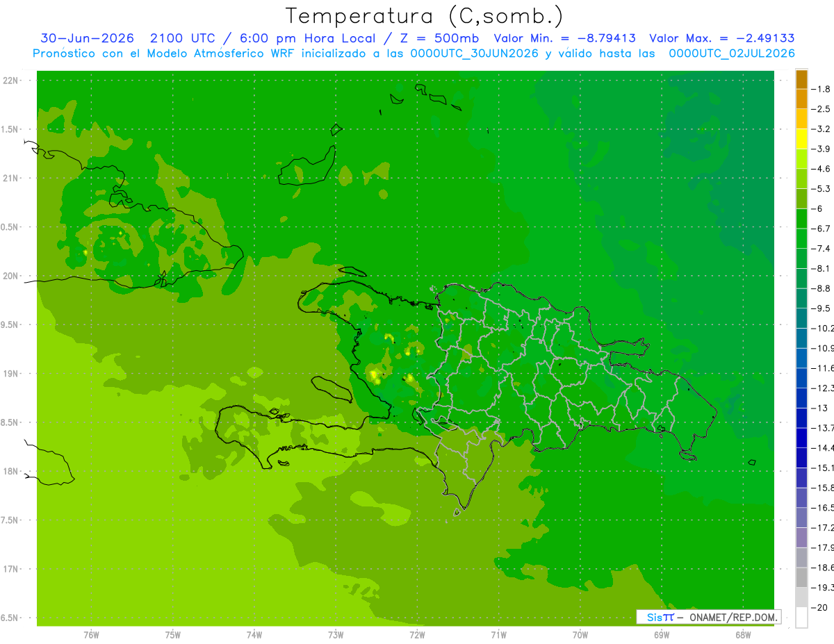Click the "0000UTC_30JUN2026" initialization text
The image size is (834, 644).
click(x=475, y=53)
